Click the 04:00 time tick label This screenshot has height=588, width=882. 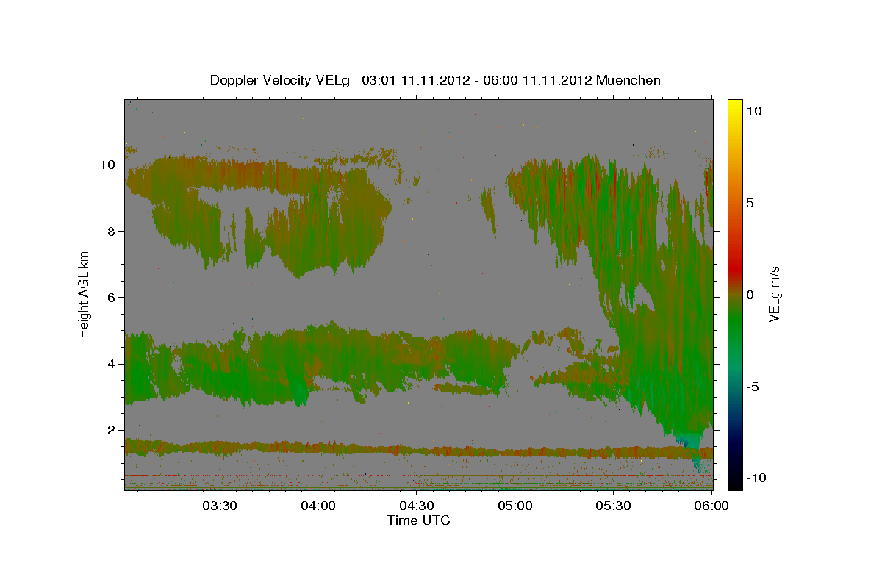click(318, 506)
